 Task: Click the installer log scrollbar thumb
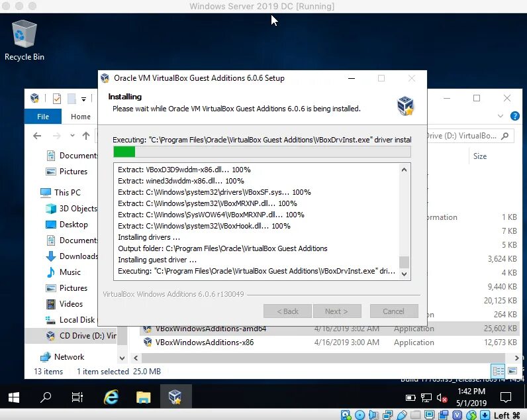coord(404,262)
